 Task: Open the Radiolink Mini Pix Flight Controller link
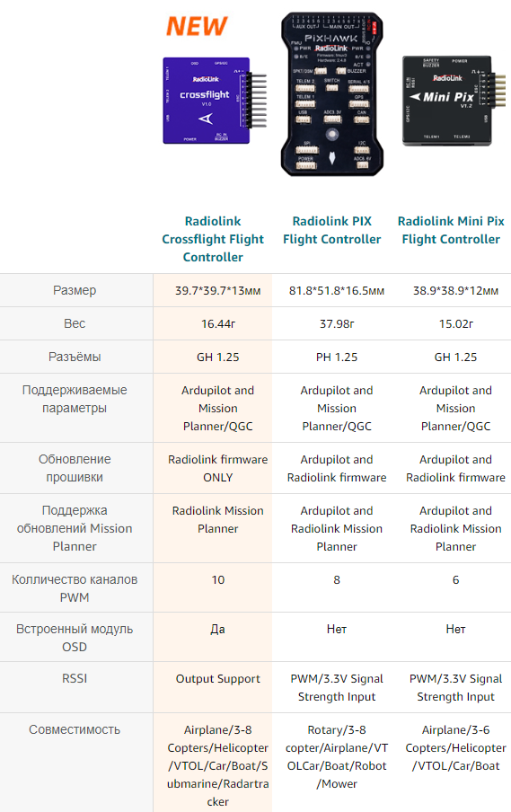pos(451,231)
